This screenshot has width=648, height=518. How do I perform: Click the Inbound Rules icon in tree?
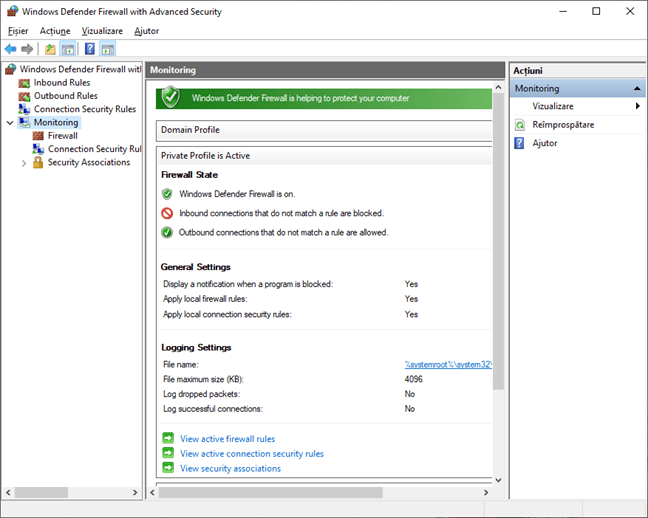(x=24, y=83)
